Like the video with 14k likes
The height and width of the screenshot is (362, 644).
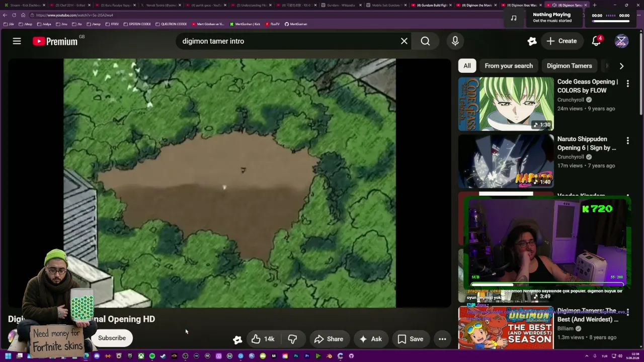tap(263, 339)
